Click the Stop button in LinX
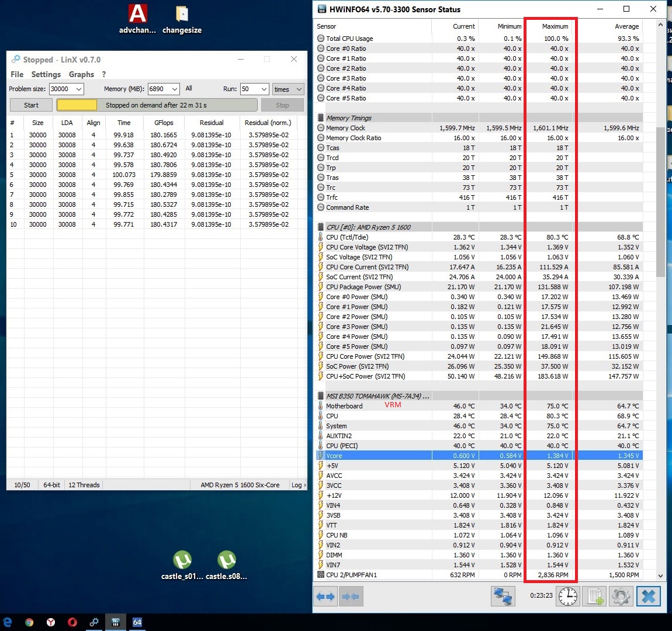This screenshot has width=672, height=631. coord(282,105)
